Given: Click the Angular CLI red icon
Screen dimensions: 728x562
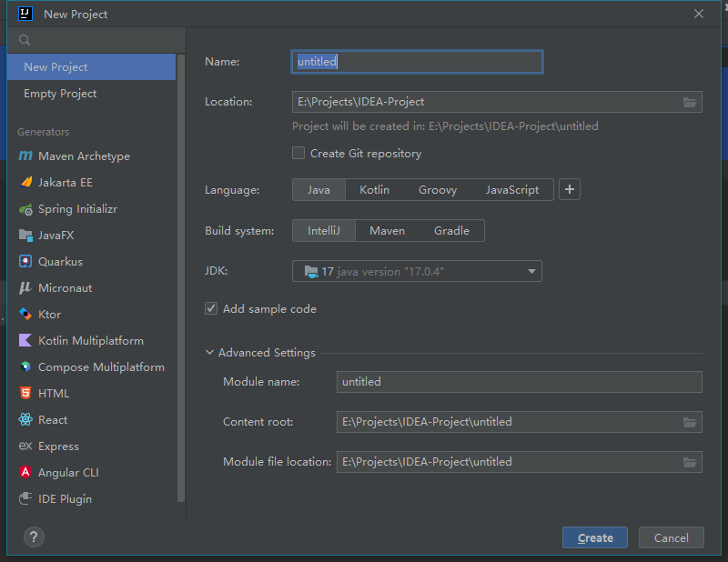Looking at the screenshot, I should (x=25, y=472).
